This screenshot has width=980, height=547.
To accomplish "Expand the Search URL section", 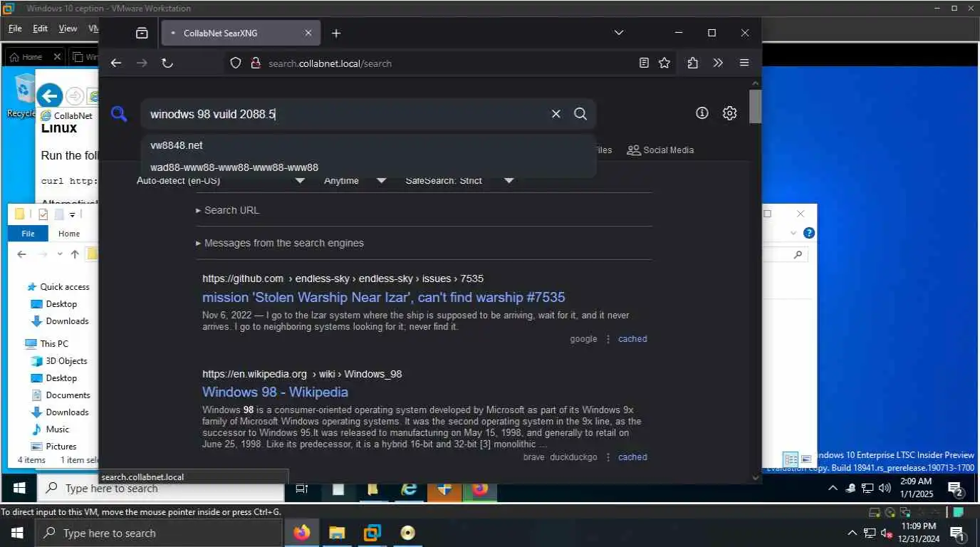I will [x=228, y=210].
